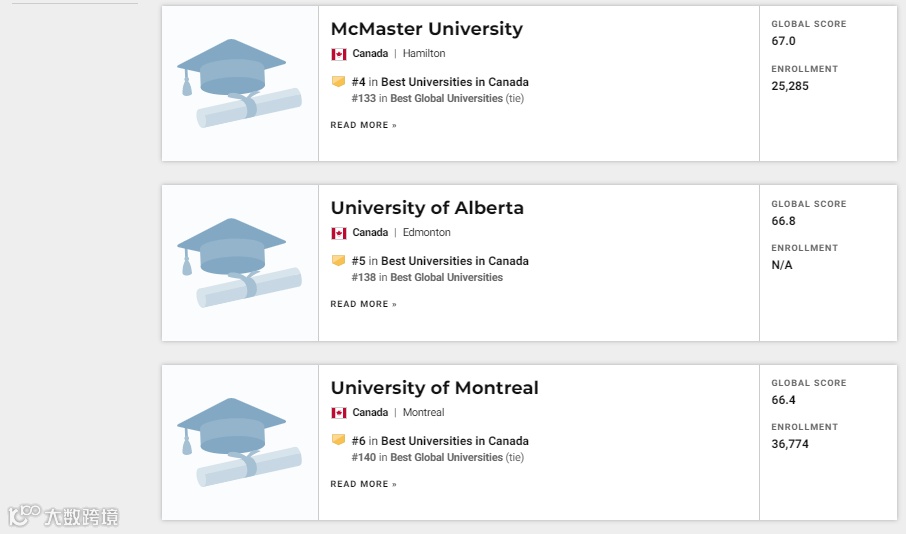Click Canada flag icon under McMaster University
The width and height of the screenshot is (906, 534).
[339, 54]
